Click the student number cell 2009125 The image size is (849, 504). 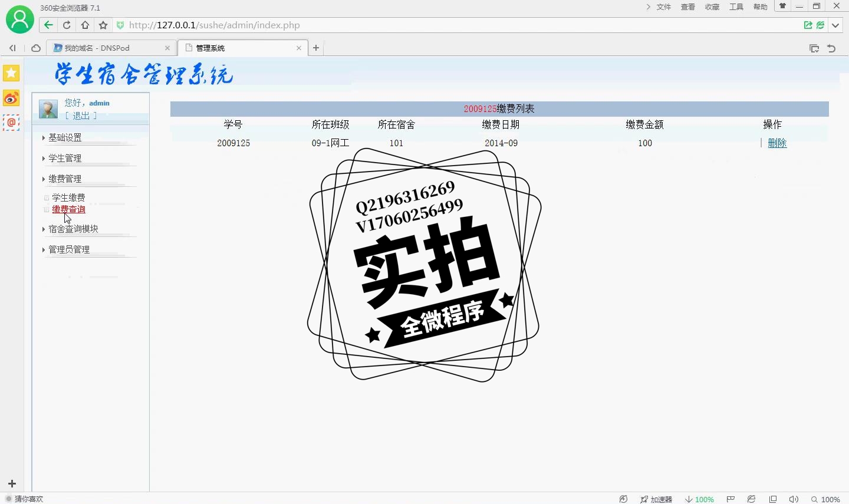(x=233, y=143)
